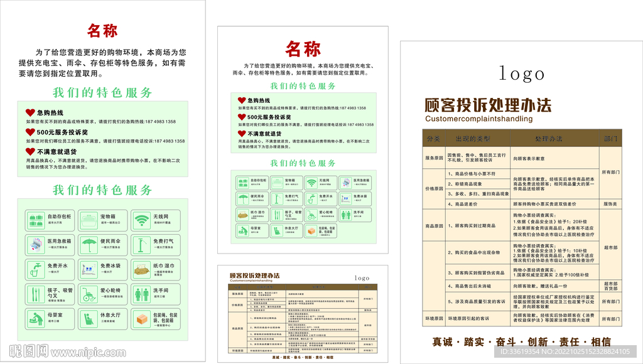Click the 'Customercomplaintshandling' subtitle on the right poster
Image resolution: width=643 pixels, height=364 pixels.
(479, 119)
